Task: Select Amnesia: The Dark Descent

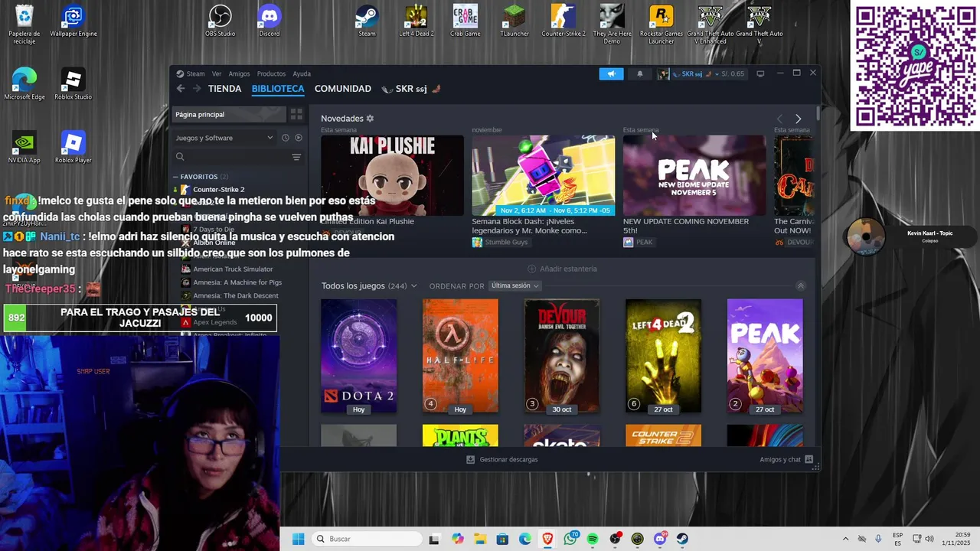Action: [236, 295]
